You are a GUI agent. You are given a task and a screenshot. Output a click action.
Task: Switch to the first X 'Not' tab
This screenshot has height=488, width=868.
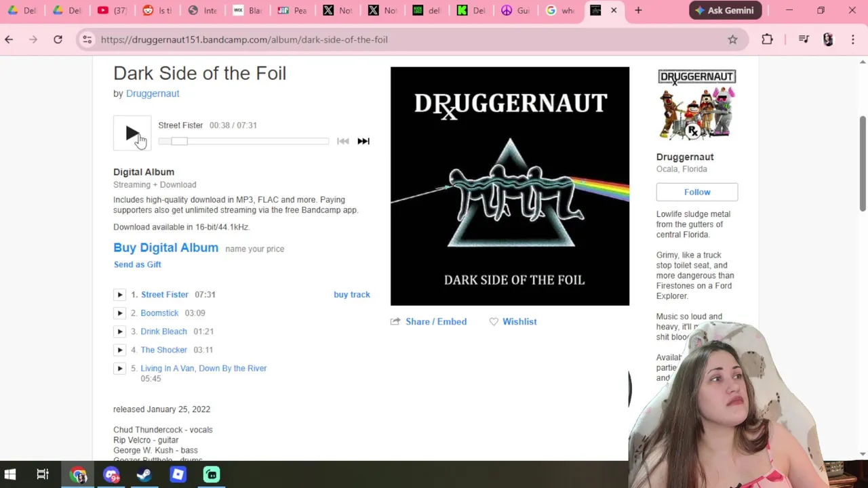(x=337, y=10)
